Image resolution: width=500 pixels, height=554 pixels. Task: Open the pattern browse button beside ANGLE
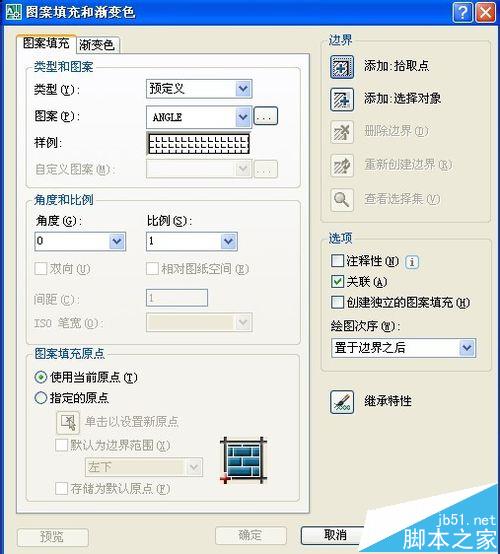pyautogui.click(x=266, y=116)
